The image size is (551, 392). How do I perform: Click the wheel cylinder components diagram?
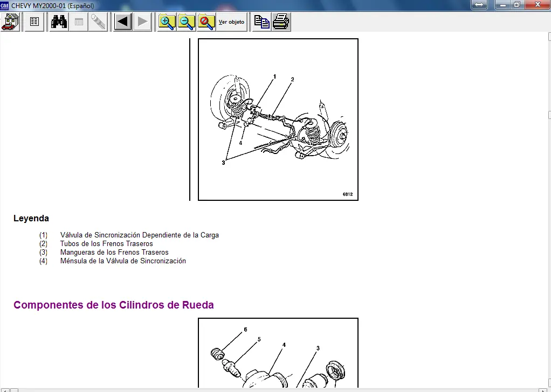pos(278,353)
